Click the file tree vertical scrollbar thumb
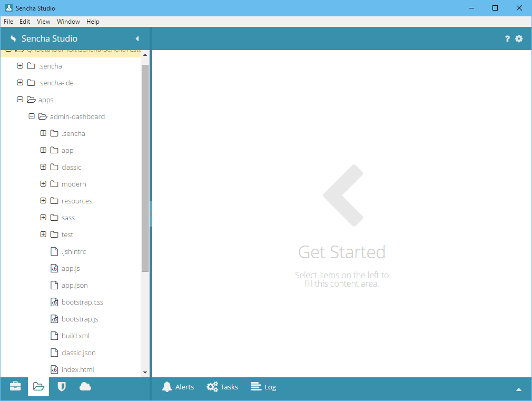 145,168
